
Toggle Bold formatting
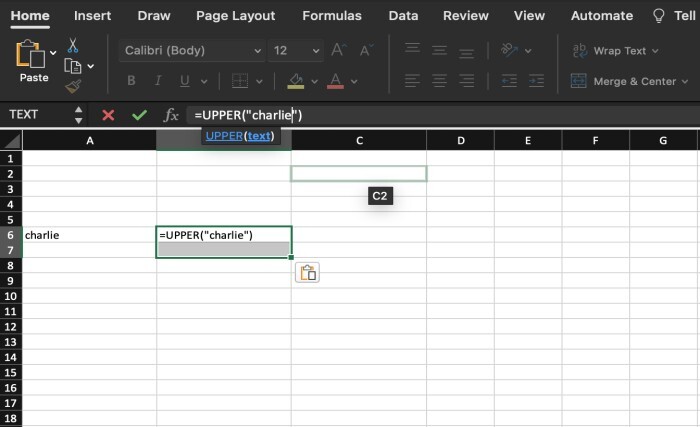[131, 80]
